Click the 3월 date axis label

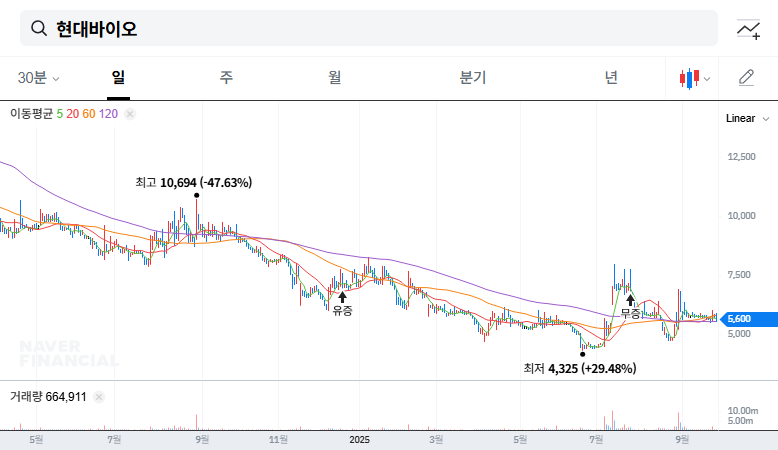[x=436, y=440]
